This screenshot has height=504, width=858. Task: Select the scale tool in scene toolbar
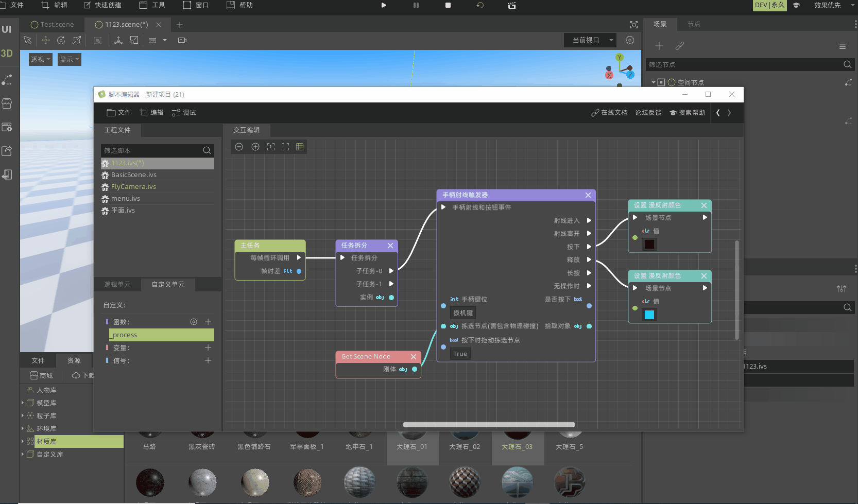tap(77, 40)
